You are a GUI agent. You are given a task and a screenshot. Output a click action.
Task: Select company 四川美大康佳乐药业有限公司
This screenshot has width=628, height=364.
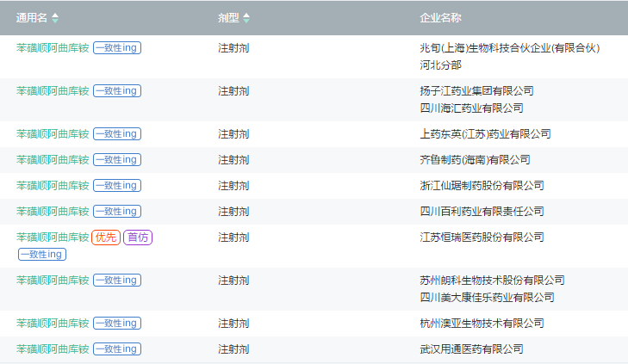point(487,298)
